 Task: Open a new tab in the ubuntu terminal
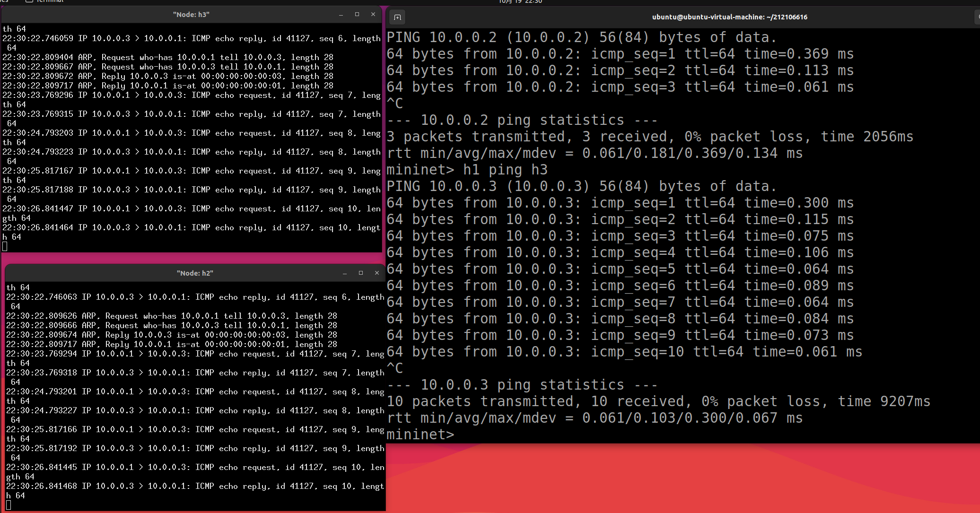click(397, 17)
